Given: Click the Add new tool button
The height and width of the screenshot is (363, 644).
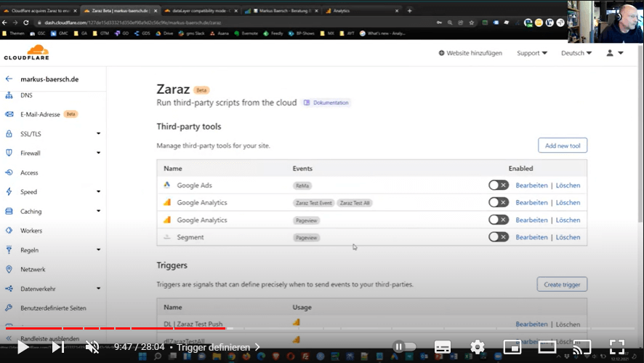Looking at the screenshot, I should (563, 145).
